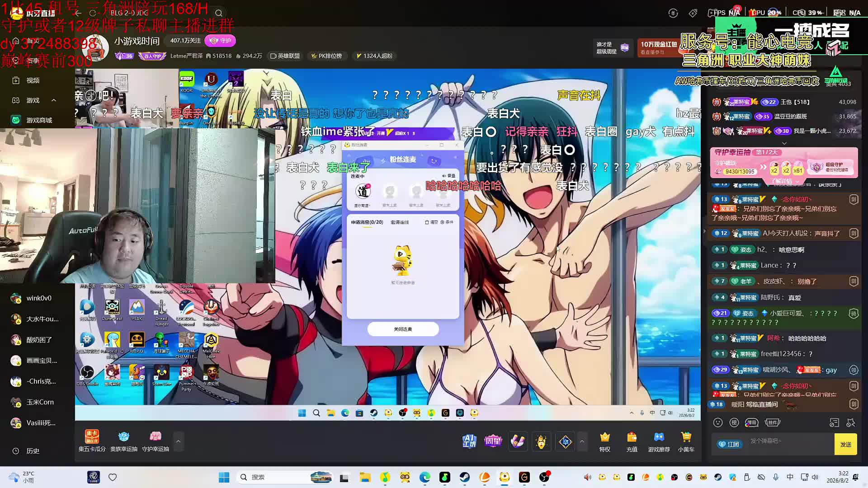Open the 集五卡瓜分 activity icon

tap(92, 441)
